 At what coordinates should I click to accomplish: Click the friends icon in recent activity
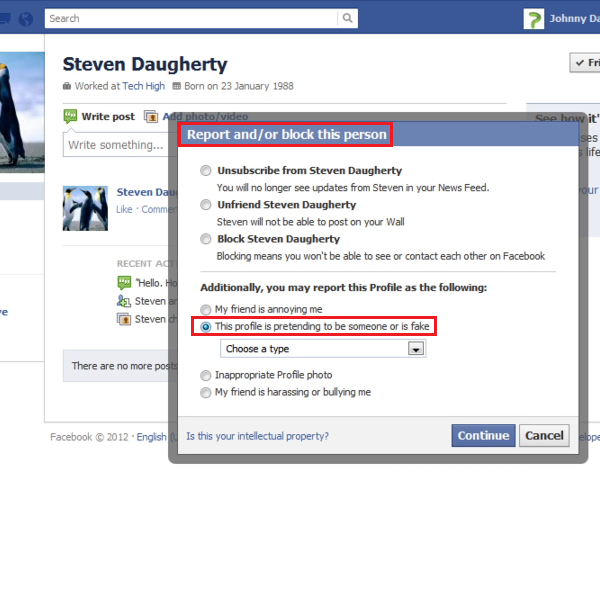coord(124,301)
